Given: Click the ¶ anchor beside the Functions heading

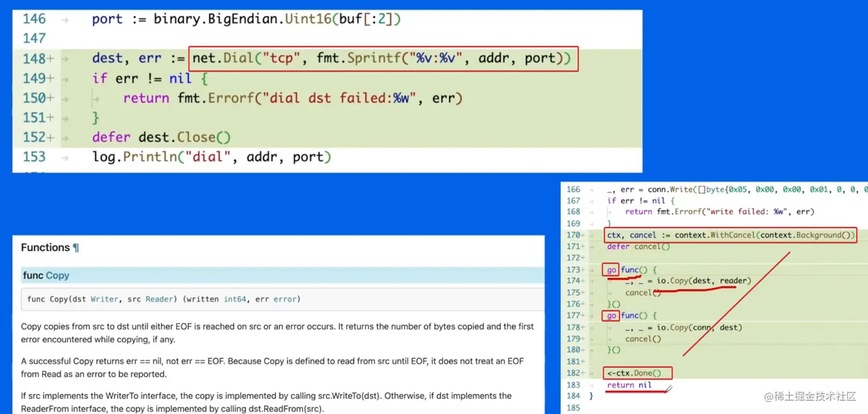Looking at the screenshot, I should pos(76,247).
